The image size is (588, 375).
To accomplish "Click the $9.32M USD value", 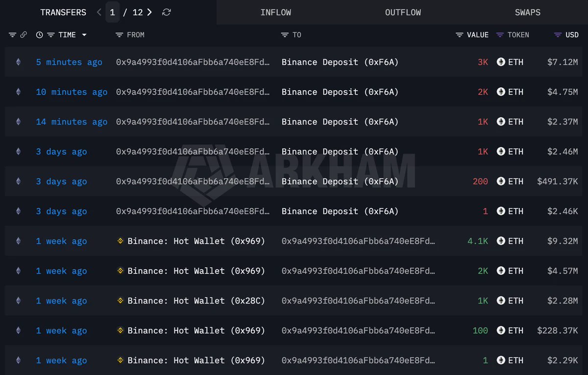I will (x=563, y=241).
